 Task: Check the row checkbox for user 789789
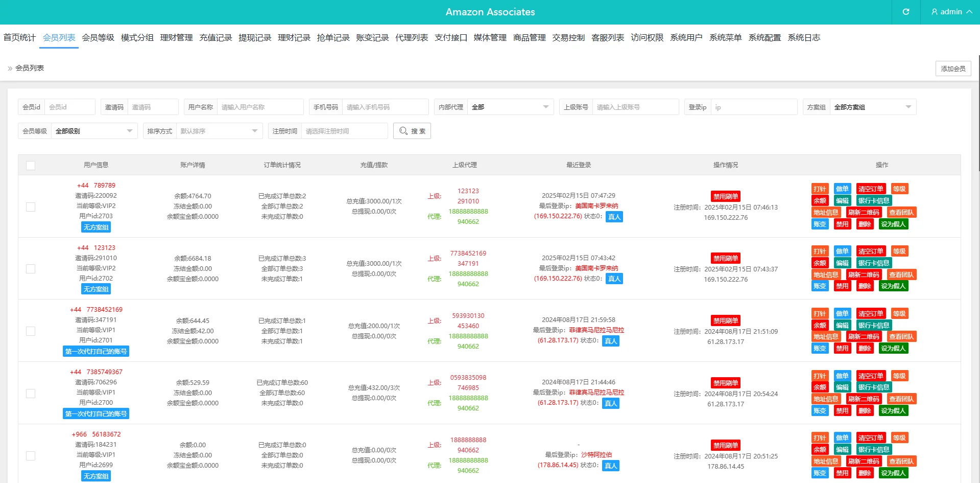point(31,207)
